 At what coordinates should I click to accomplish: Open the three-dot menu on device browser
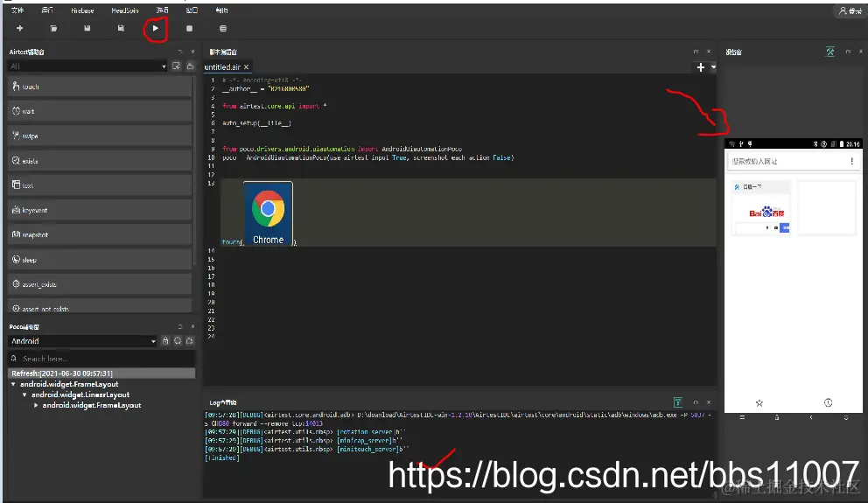coord(852,161)
